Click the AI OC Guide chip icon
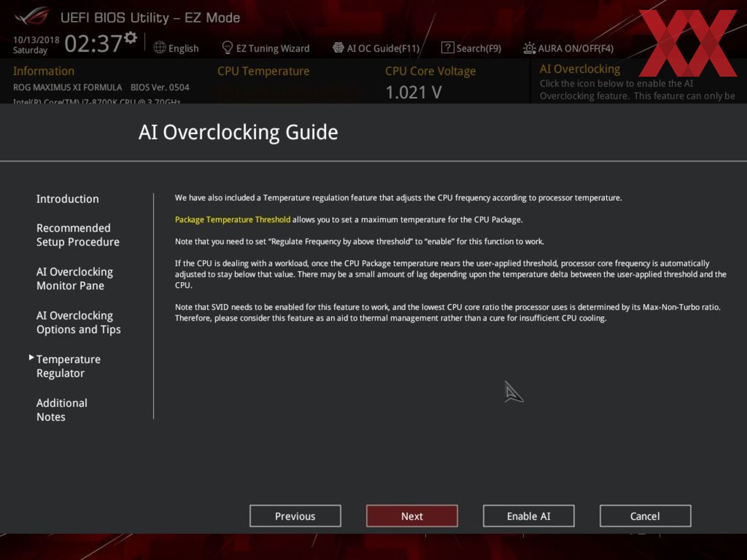The height and width of the screenshot is (560, 747). 338,48
